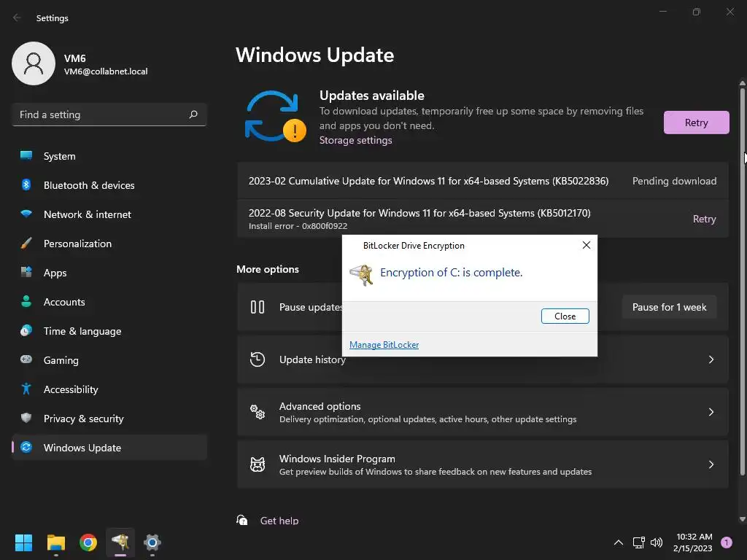
Task: Open File Explorer from taskbar
Action: coord(55,542)
